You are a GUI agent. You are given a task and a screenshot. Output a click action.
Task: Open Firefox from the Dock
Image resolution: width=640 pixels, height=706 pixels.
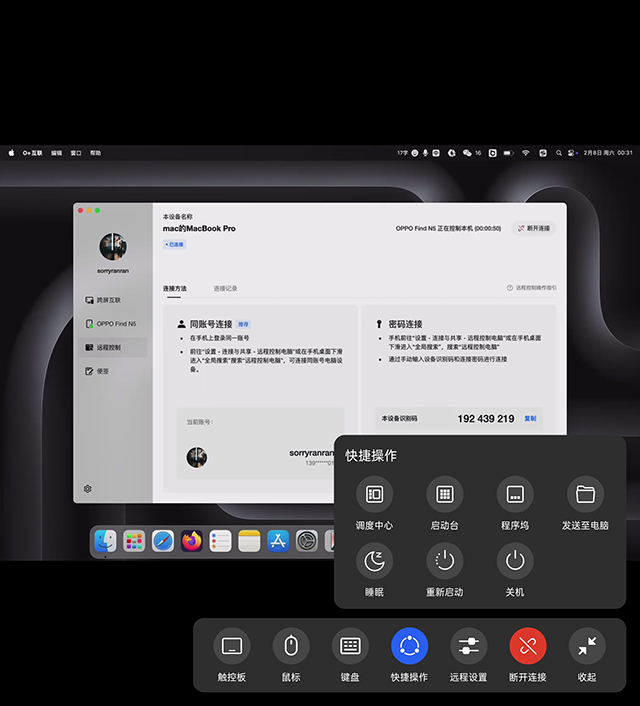[x=192, y=541]
